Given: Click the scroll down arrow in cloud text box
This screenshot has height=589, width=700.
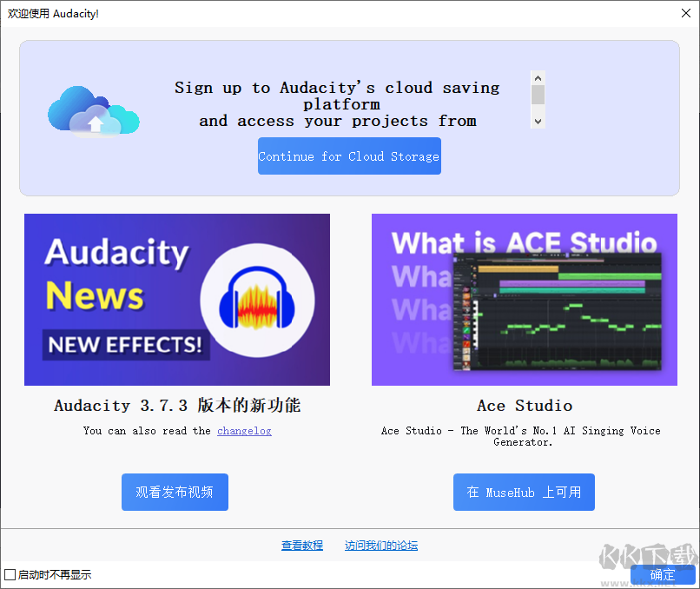Looking at the screenshot, I should [538, 122].
